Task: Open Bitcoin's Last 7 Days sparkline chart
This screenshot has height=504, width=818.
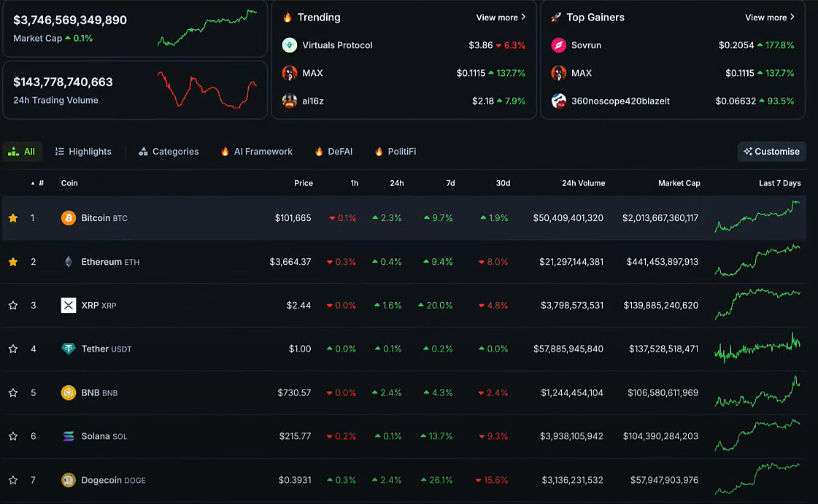Action: tap(757, 217)
